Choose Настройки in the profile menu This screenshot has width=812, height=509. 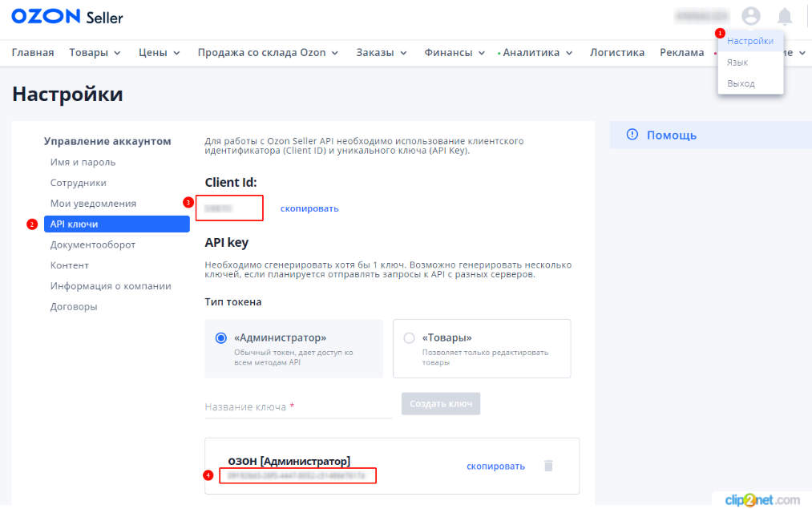pos(749,41)
